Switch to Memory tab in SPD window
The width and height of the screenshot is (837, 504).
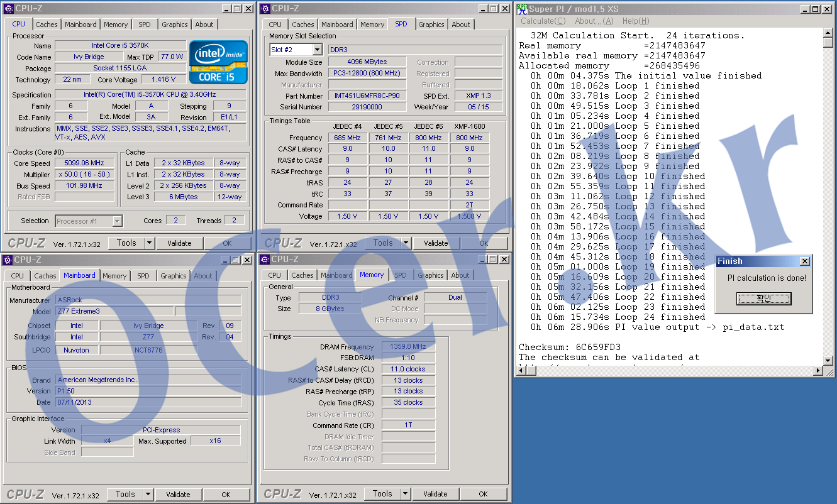(372, 25)
